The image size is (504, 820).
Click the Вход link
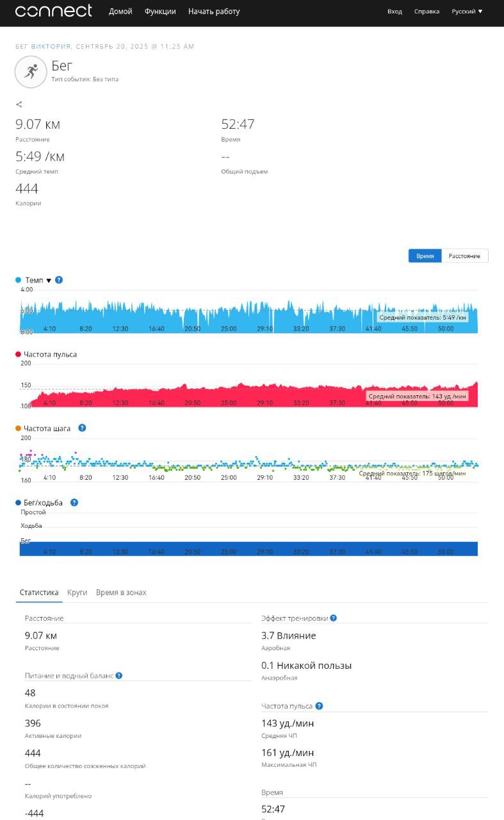pos(395,12)
